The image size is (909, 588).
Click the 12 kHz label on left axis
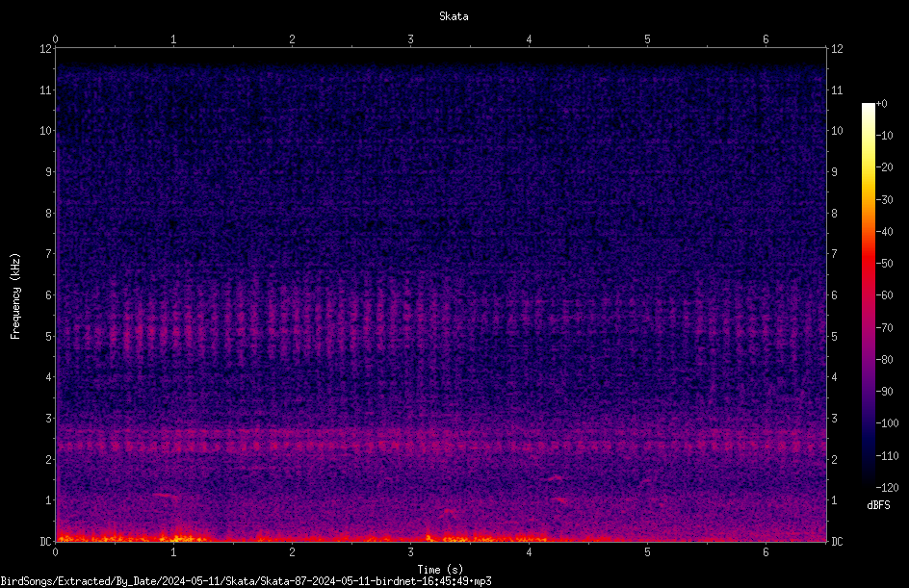pyautogui.click(x=45, y=49)
